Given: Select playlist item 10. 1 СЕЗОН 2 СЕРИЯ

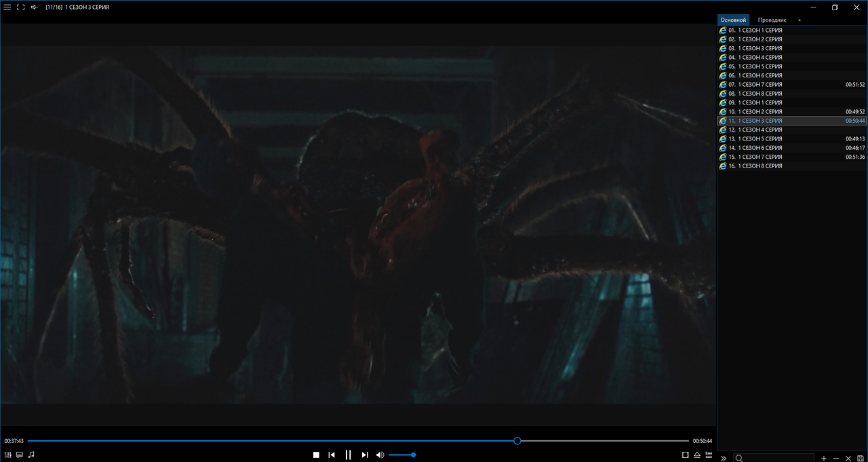Looking at the screenshot, I should [792, 111].
